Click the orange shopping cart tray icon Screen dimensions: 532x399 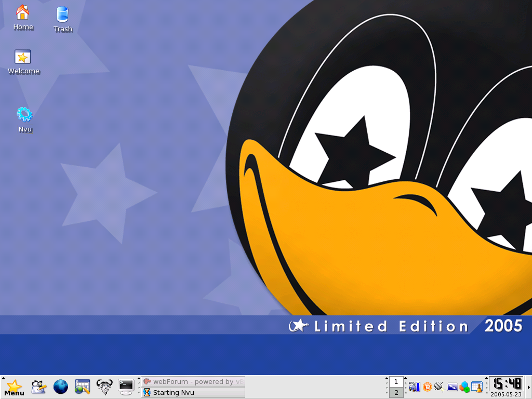point(427,387)
